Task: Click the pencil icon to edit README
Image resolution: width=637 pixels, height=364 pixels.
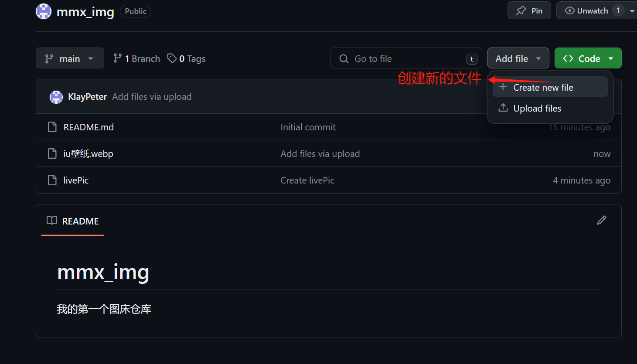Action: pos(602,220)
